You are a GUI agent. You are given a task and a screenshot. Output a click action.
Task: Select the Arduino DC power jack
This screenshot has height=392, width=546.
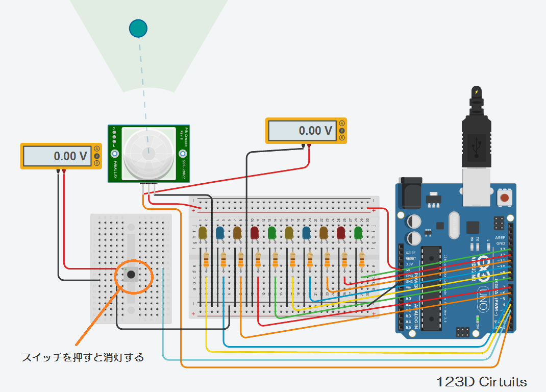(412, 193)
